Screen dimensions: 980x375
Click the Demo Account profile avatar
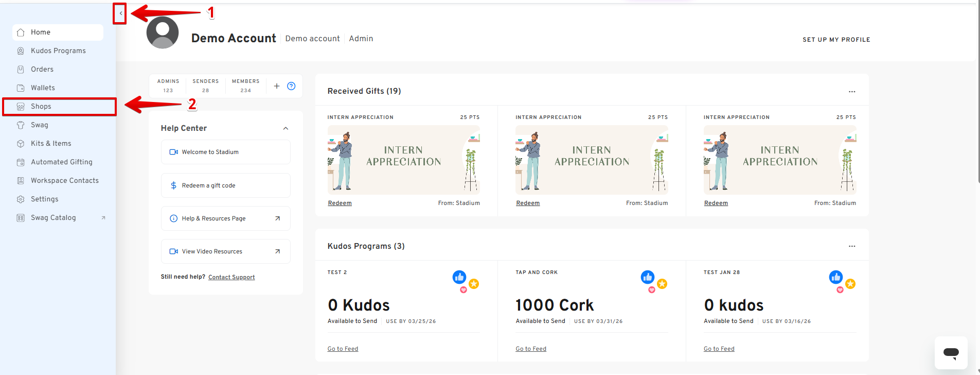click(x=163, y=33)
